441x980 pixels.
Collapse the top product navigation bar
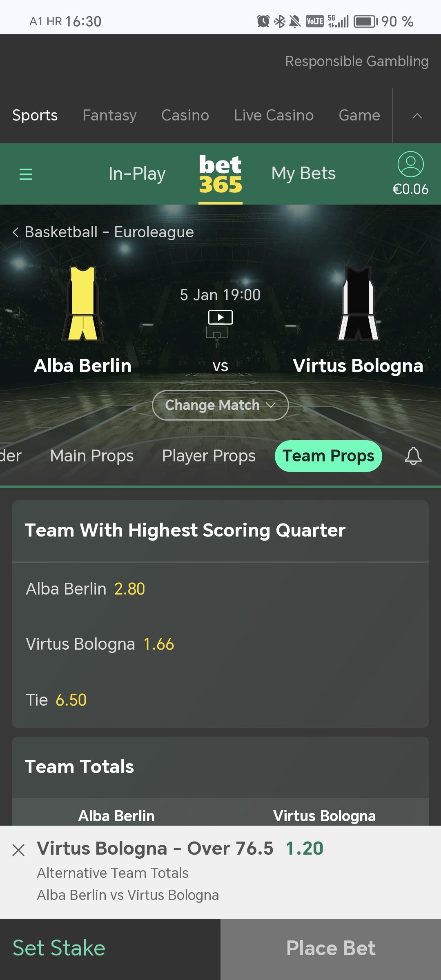click(417, 116)
